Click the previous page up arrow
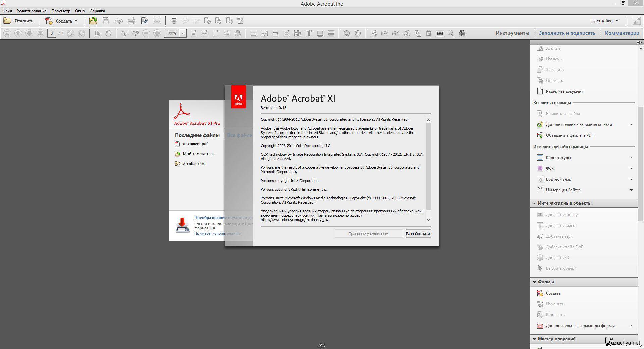Screen dimensions: 644x349 [18, 33]
